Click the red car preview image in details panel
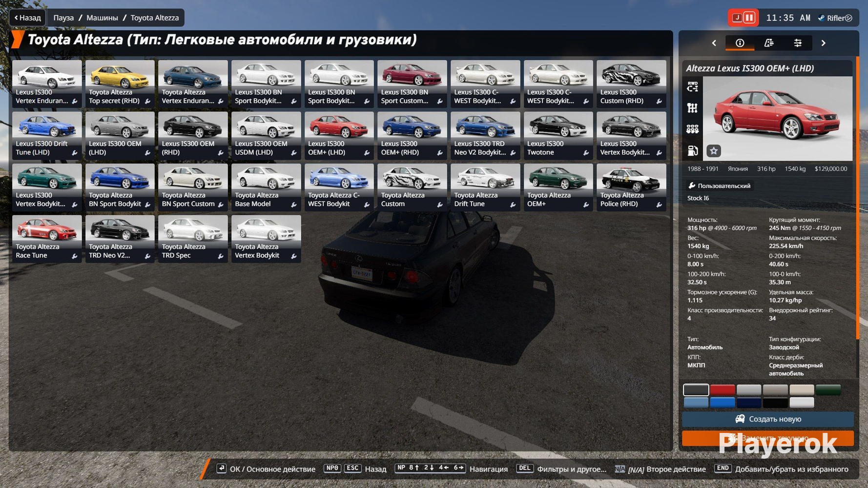The image size is (868, 488). click(778, 119)
